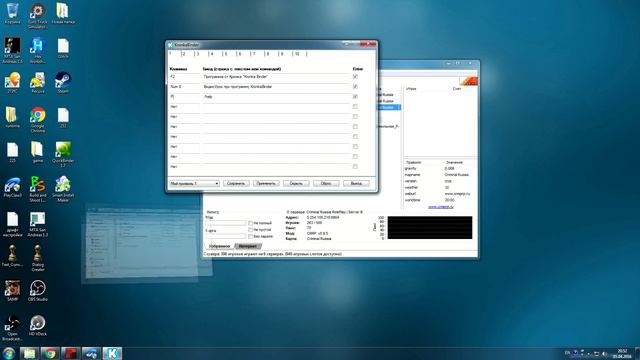Select the game folder on desktop
Viewport: 640px width, 360px height.
pos(38,152)
